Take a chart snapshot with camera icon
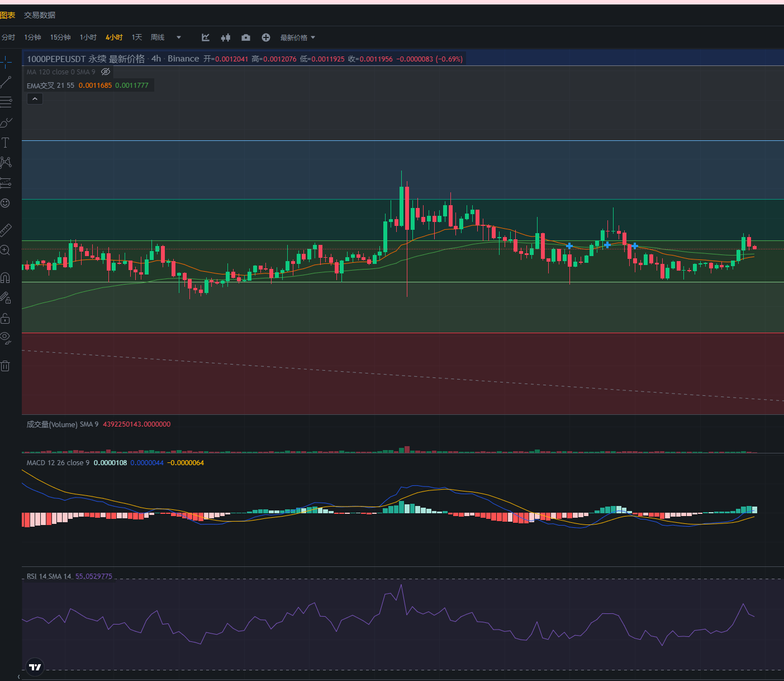The height and width of the screenshot is (681, 784). (246, 37)
